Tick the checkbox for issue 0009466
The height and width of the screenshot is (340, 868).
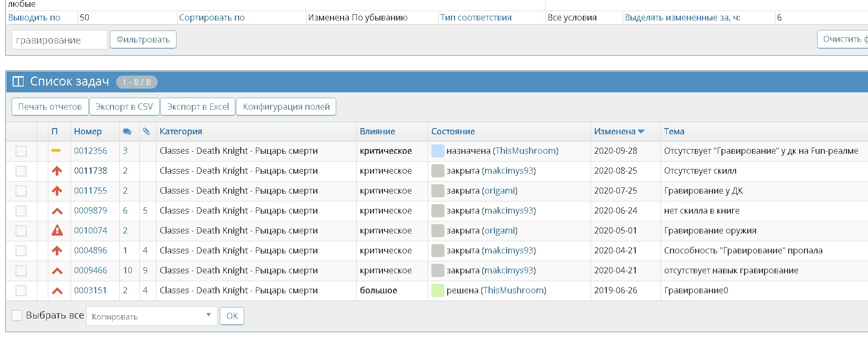point(21,271)
